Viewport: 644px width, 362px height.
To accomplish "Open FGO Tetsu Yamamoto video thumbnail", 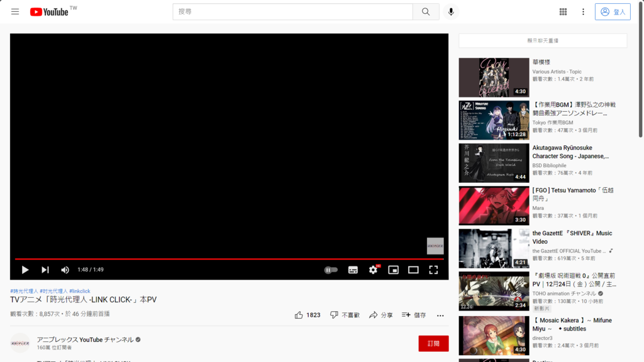I will [494, 206].
